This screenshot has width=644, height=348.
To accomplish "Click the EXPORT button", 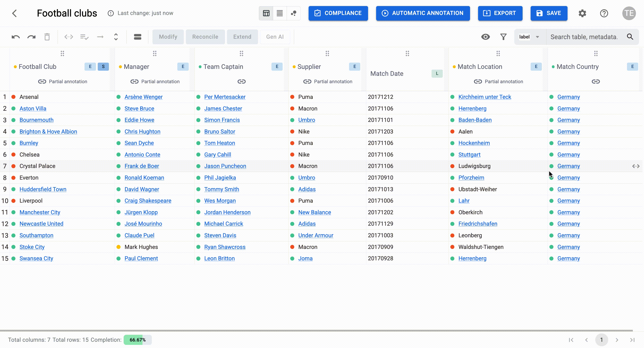I will point(500,13).
